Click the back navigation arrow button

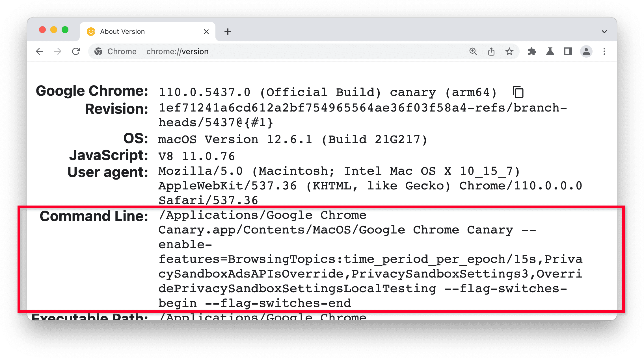tap(39, 52)
